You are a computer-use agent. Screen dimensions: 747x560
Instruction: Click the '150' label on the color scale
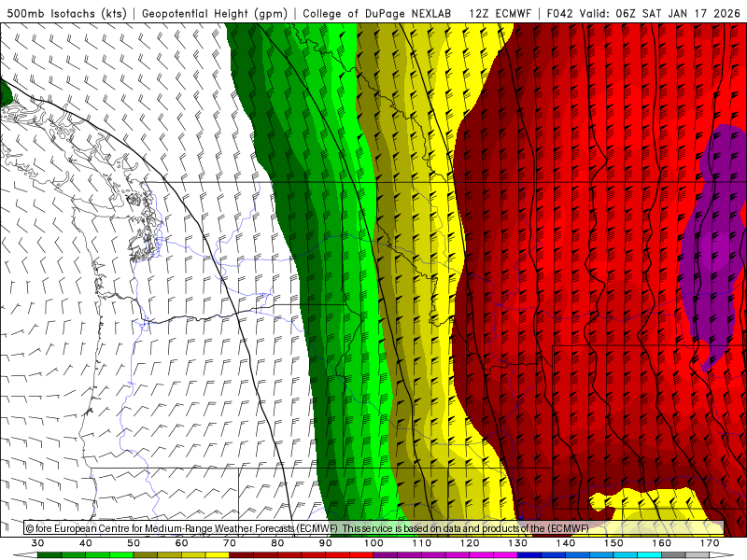pos(613,543)
